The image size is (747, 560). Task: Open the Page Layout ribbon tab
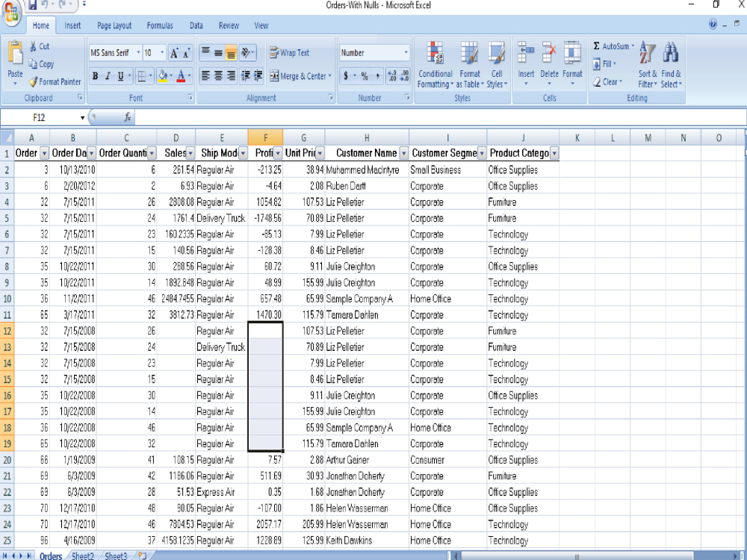(x=114, y=25)
